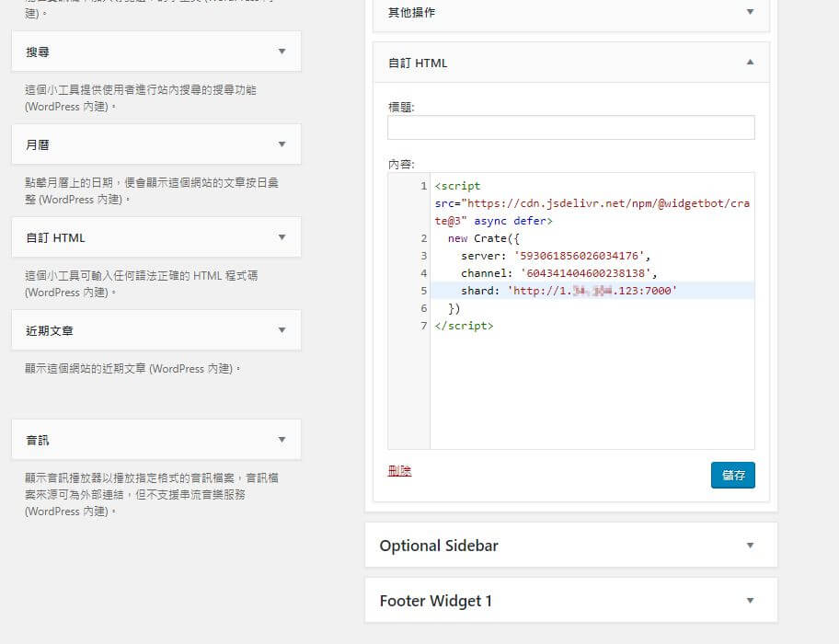
Task: Click line number 5 in gutter
Action: click(423, 291)
